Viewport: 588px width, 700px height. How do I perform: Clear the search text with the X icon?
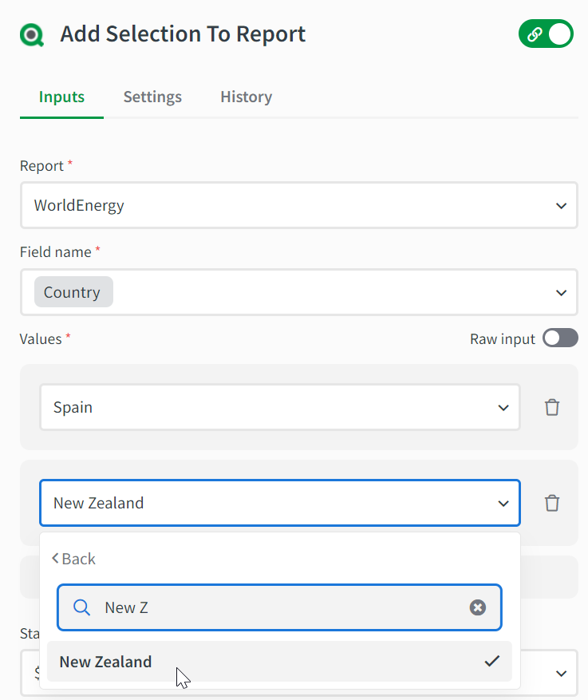[477, 607]
